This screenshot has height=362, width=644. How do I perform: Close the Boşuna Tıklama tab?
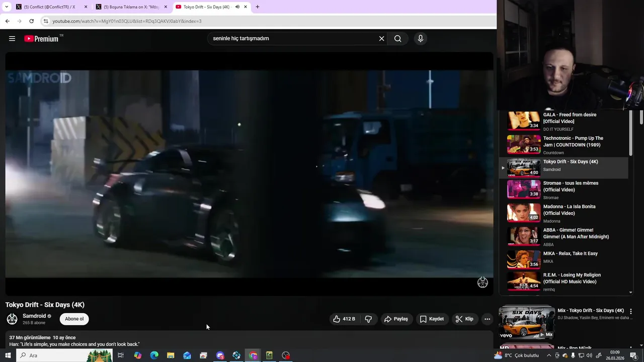[166, 7]
